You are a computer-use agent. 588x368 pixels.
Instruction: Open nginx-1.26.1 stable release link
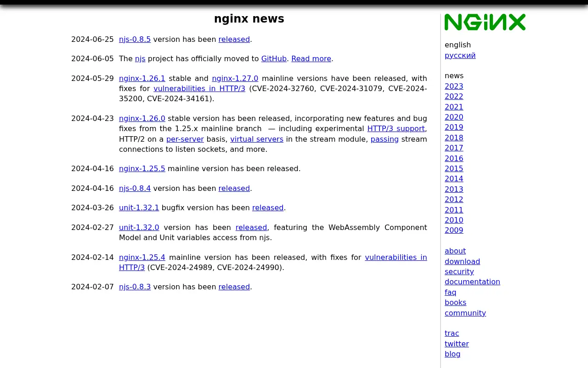pos(142,79)
